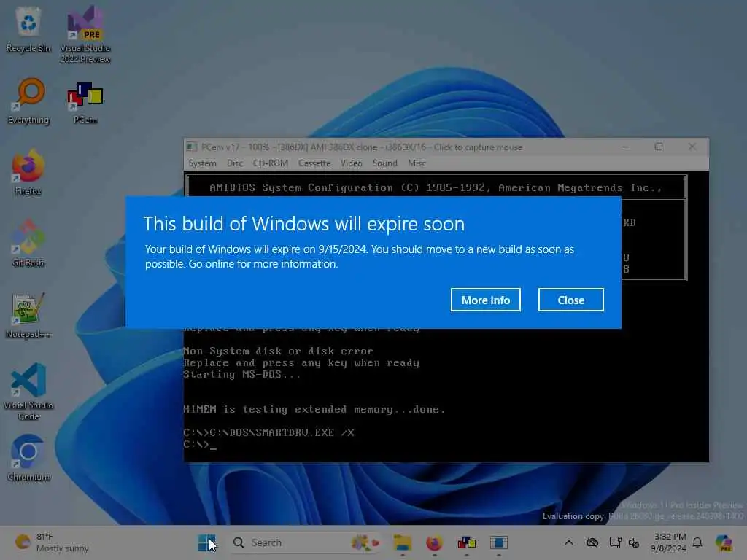
Task: Click the More info button
Action: point(485,300)
